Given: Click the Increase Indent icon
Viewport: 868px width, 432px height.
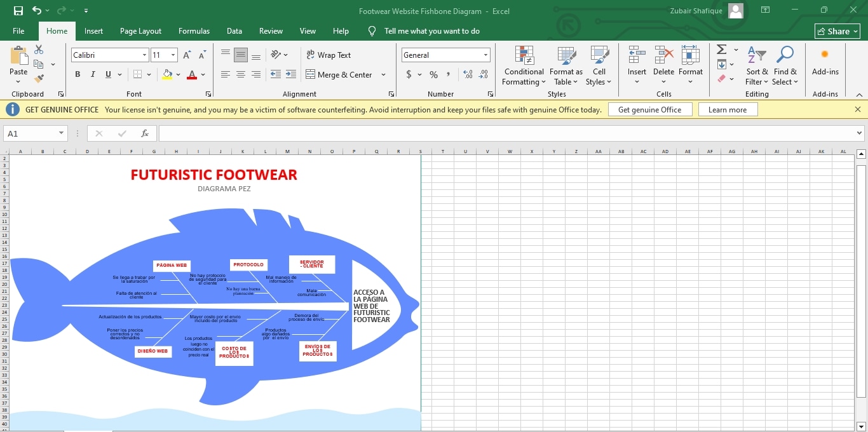Looking at the screenshot, I should coord(291,74).
